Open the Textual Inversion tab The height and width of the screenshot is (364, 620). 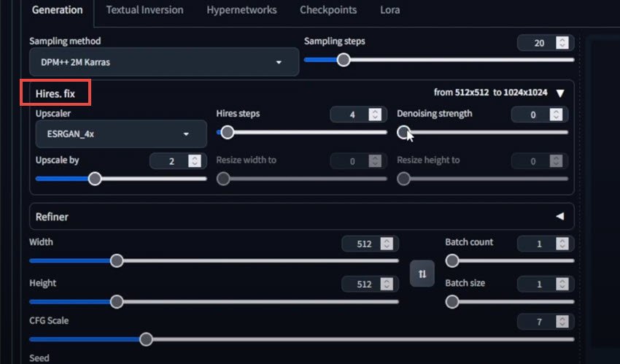point(144,10)
